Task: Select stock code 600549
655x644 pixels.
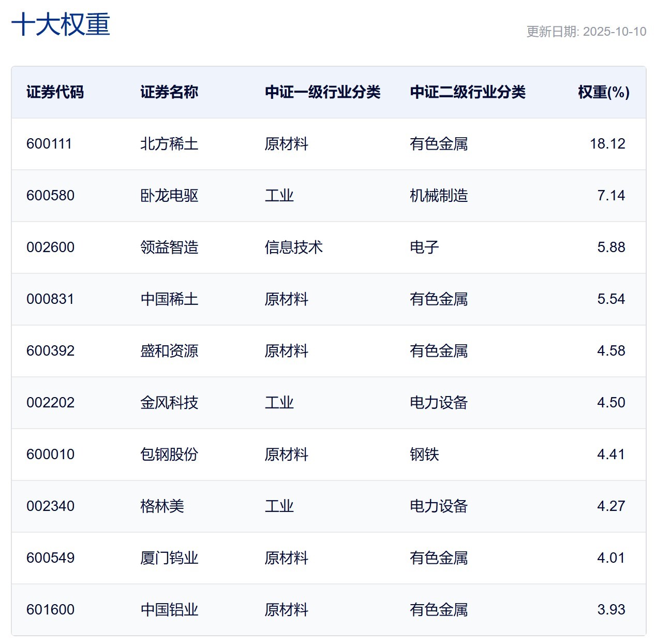Action: click(x=50, y=558)
